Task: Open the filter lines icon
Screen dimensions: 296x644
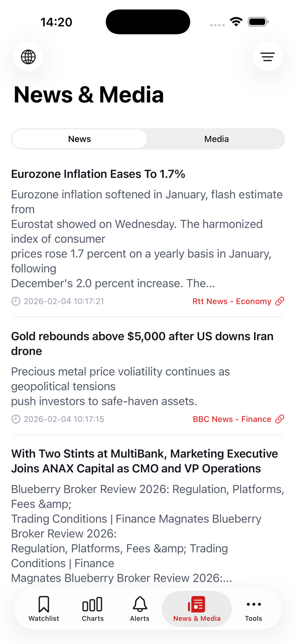Action: click(268, 57)
